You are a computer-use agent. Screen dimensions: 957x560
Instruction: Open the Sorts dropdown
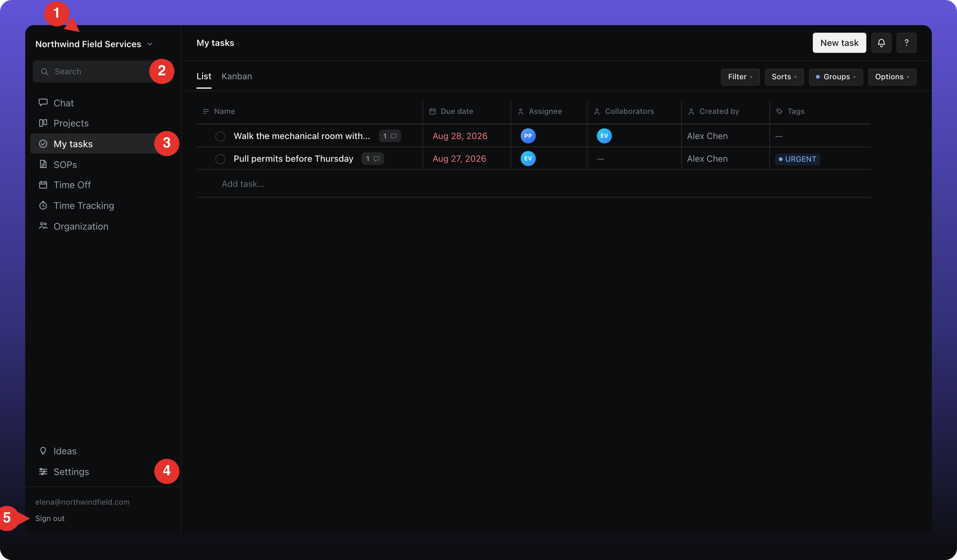[784, 77]
